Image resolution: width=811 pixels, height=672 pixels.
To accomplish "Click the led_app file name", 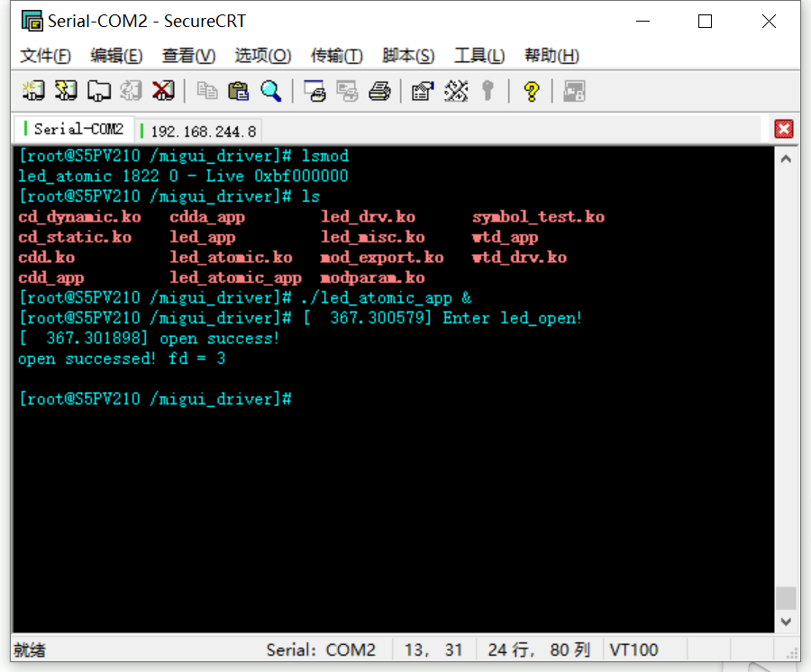I will [x=202, y=237].
